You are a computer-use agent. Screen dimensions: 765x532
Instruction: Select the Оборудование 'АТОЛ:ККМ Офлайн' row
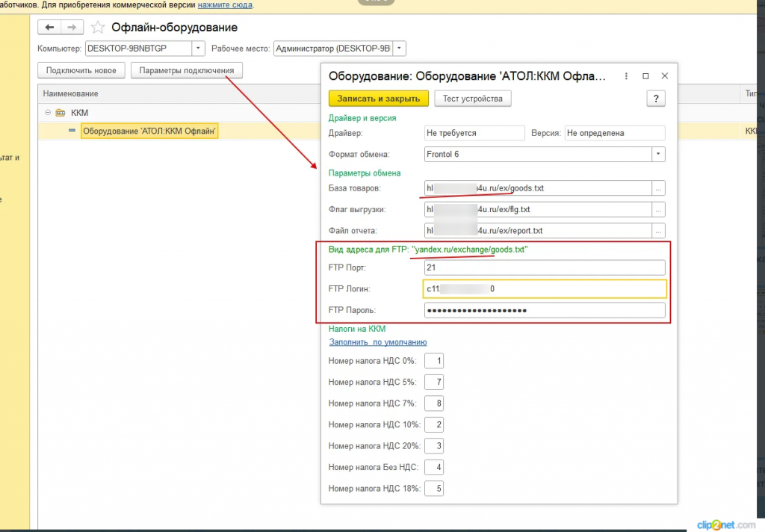click(149, 132)
